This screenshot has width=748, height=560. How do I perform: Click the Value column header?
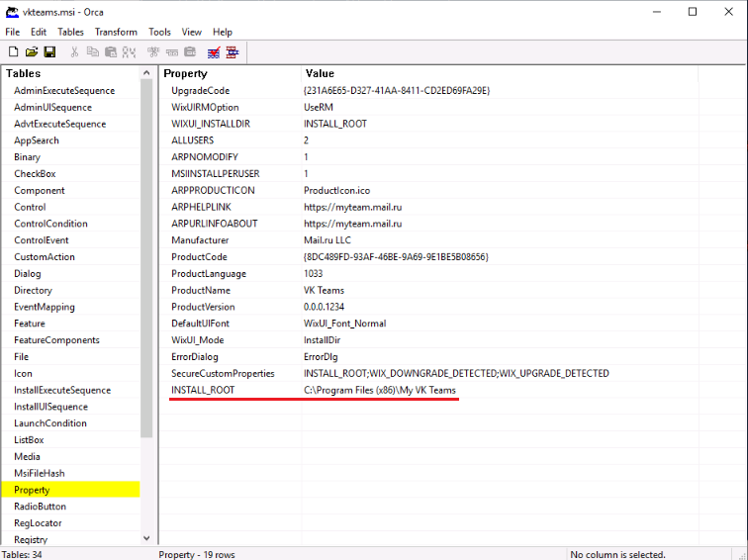(320, 73)
